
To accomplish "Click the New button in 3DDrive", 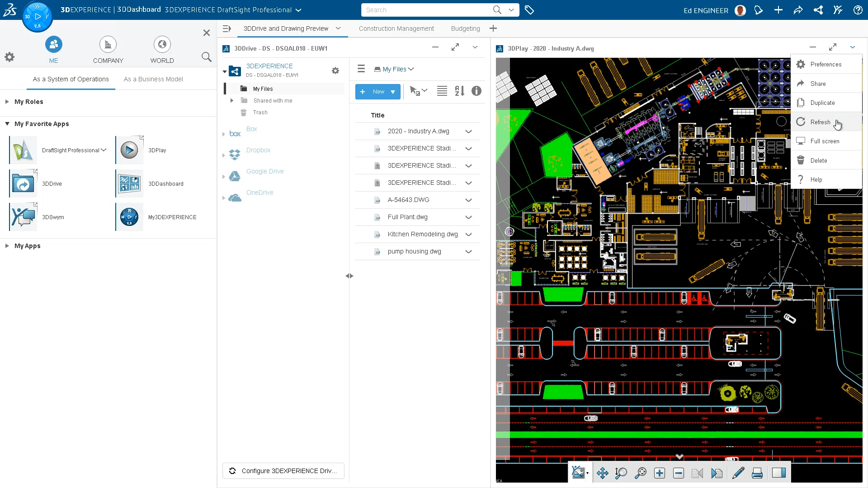I will [378, 92].
